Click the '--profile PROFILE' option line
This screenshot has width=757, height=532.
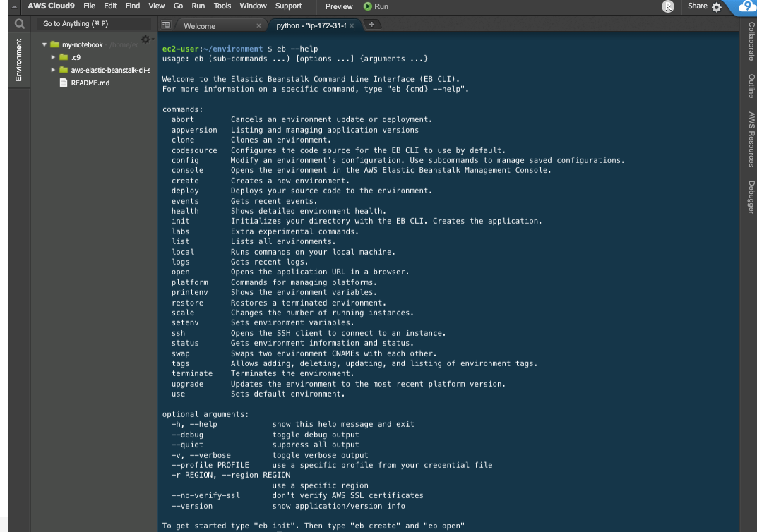tap(332, 465)
